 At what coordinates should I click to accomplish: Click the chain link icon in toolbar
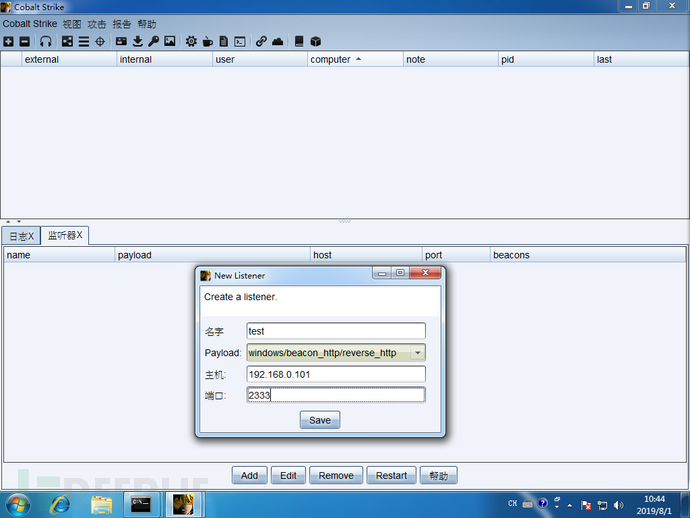(261, 41)
